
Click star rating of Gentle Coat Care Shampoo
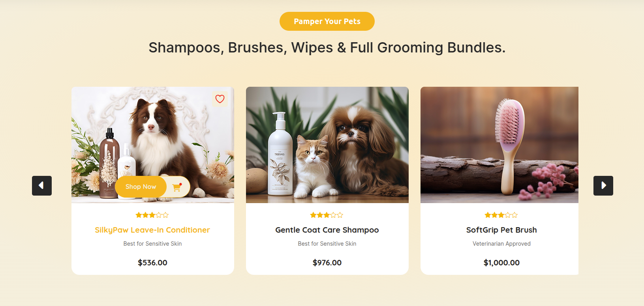tap(327, 215)
